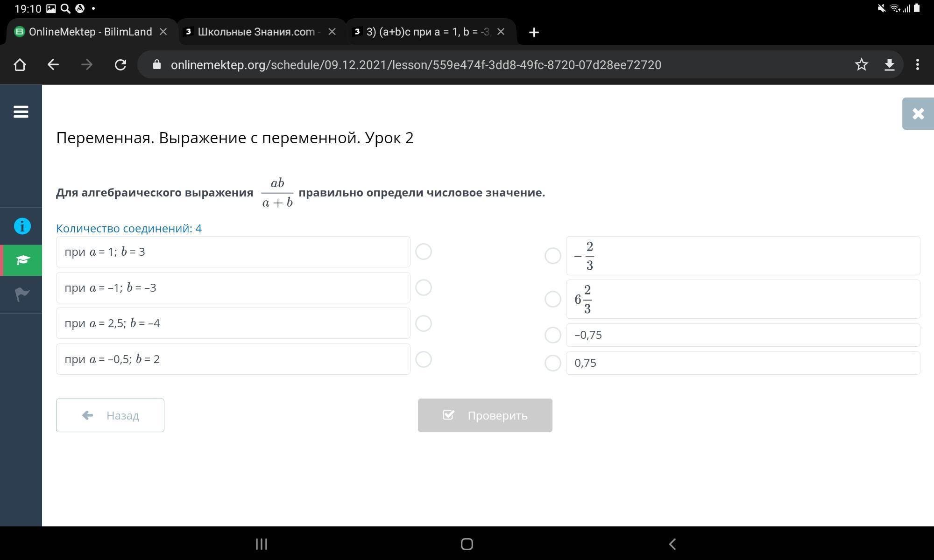The image size is (934, 560).
Task: Select radio for a = 2,5; b = −4
Action: (x=424, y=323)
